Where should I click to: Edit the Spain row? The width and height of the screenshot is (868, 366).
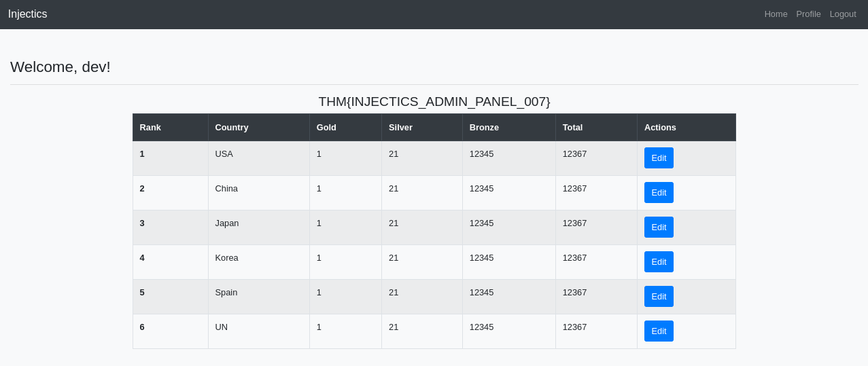coord(659,296)
